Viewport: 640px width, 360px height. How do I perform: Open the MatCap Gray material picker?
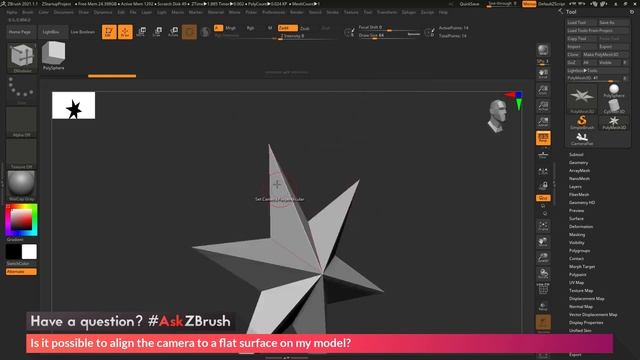[x=22, y=186]
